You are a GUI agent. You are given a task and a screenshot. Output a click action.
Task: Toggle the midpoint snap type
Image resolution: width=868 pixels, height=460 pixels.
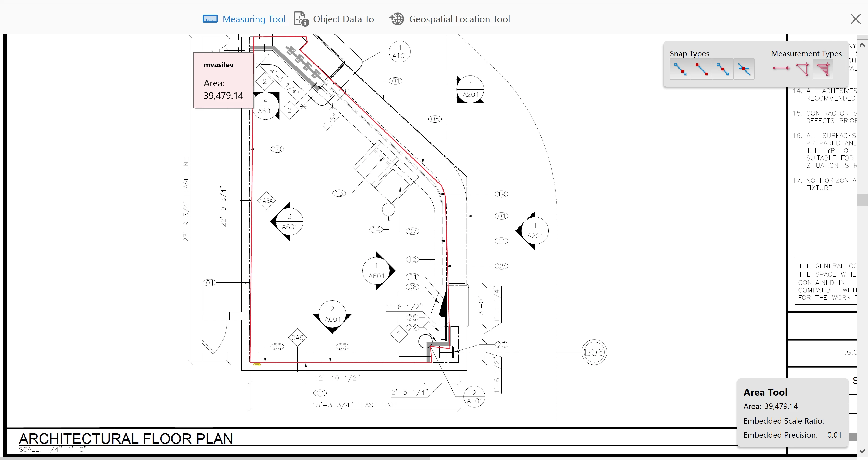(723, 69)
